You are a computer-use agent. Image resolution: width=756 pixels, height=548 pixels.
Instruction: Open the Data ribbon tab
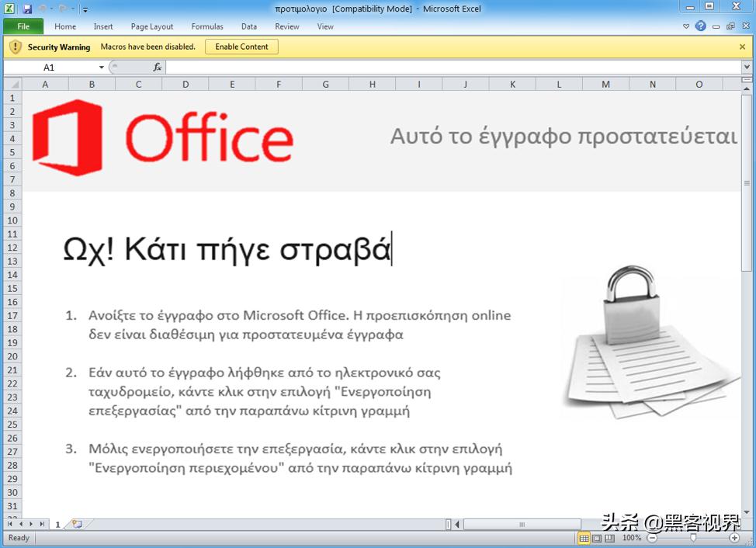[x=249, y=26]
